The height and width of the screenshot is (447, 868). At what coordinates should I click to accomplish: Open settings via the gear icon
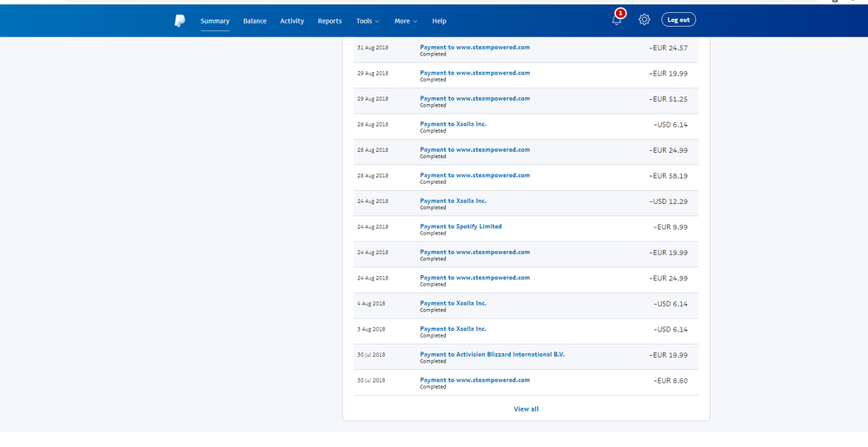pos(644,20)
